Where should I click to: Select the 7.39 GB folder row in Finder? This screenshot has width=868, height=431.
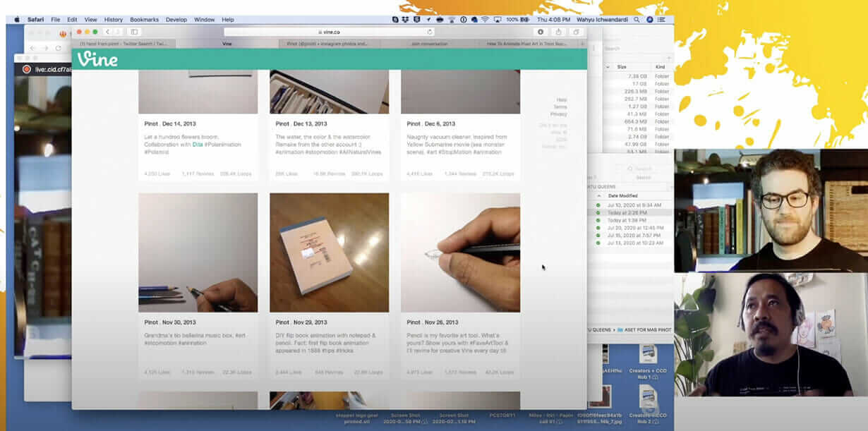(x=639, y=76)
